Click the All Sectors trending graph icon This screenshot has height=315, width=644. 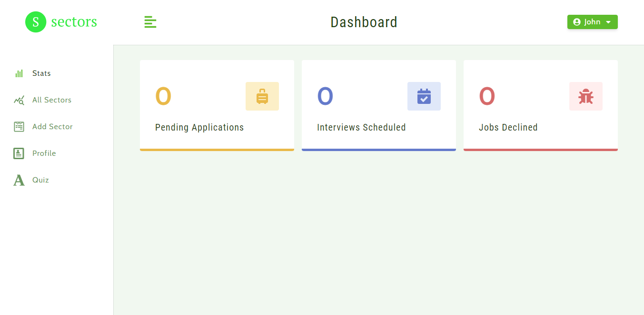point(19,100)
